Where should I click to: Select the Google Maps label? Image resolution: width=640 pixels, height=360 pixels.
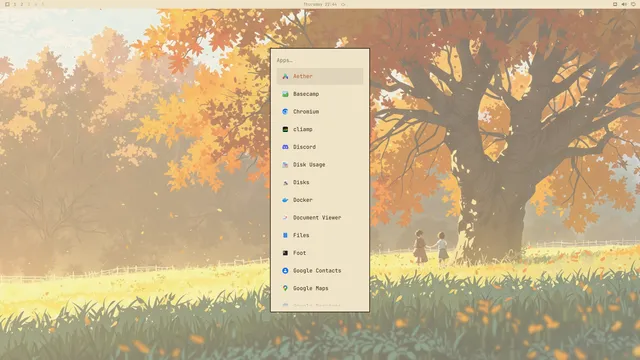point(310,288)
